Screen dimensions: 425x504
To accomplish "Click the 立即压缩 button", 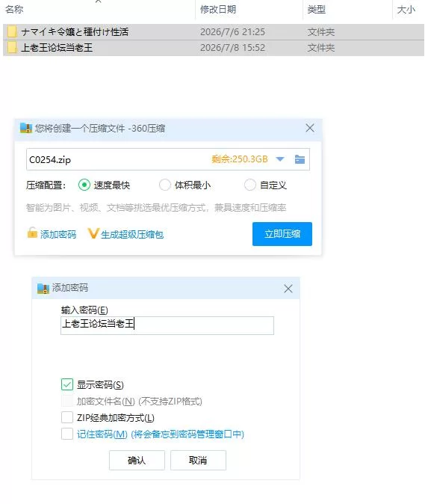I will click(282, 234).
